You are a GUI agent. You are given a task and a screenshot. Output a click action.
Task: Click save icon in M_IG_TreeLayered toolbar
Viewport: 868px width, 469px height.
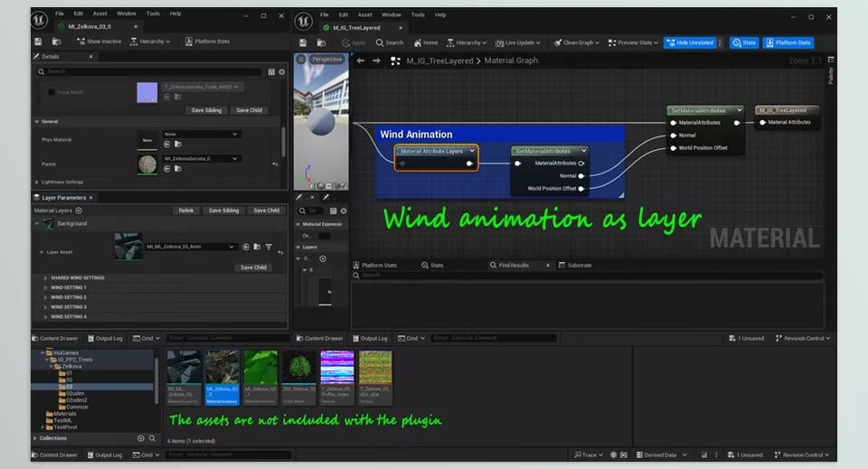point(303,42)
